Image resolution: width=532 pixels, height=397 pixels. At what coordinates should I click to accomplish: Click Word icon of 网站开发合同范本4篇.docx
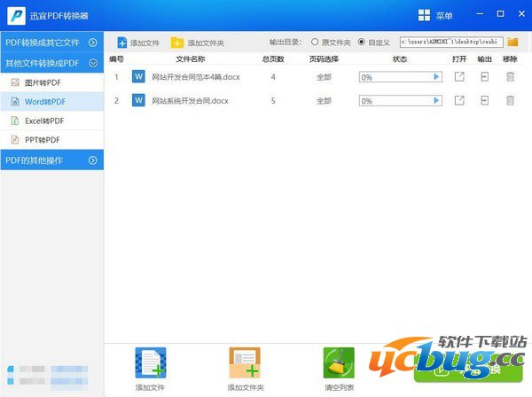pyautogui.click(x=138, y=76)
